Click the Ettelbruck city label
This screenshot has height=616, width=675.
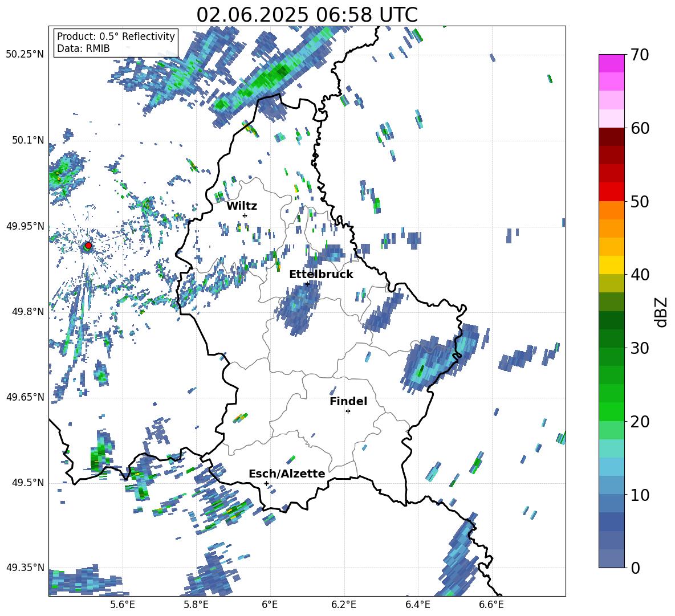[x=321, y=275]
